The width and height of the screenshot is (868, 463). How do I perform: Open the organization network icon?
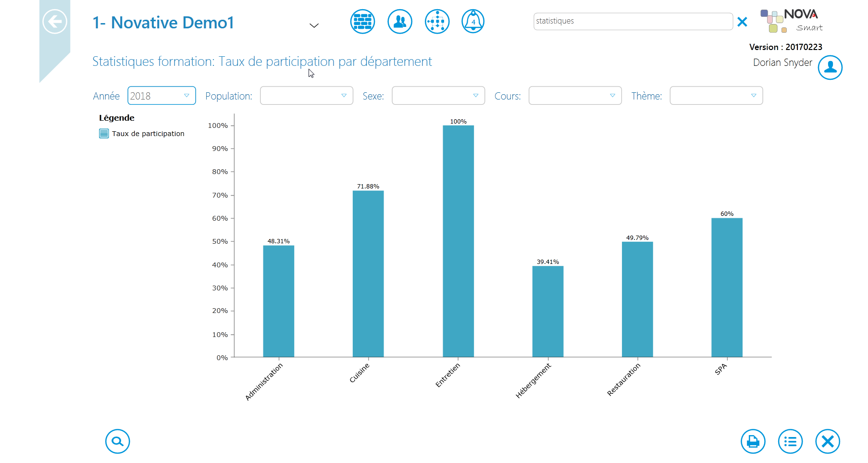[x=437, y=22]
